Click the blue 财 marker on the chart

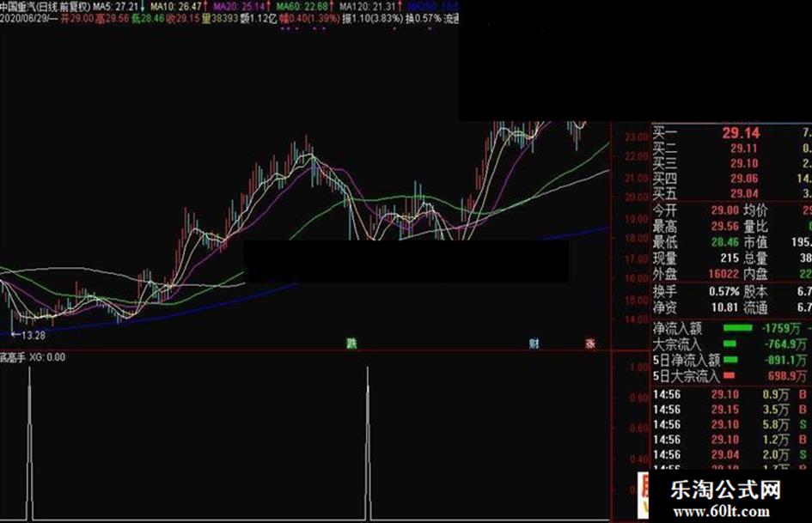coord(534,344)
